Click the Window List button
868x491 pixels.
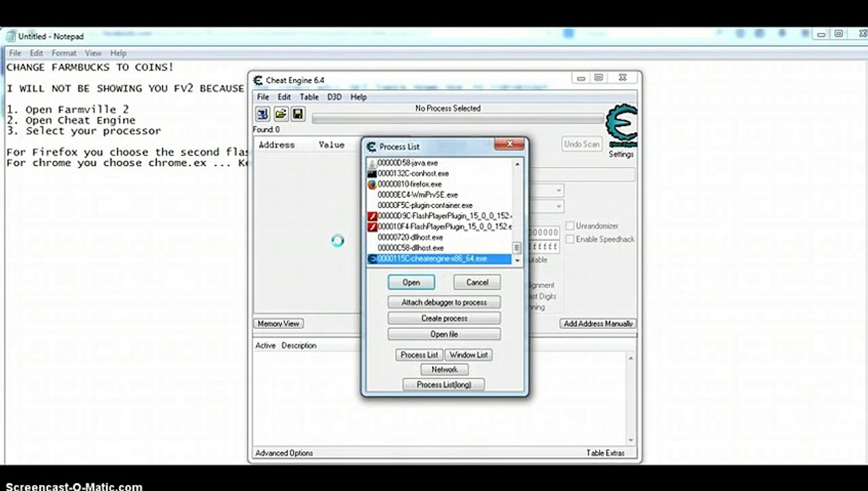(468, 355)
